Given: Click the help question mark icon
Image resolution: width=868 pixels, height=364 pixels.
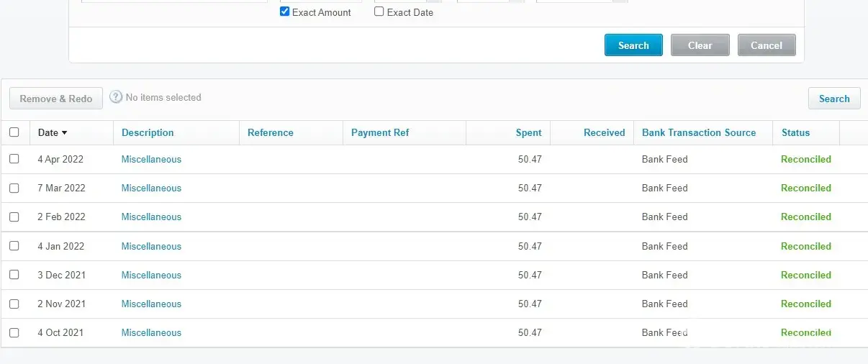Looking at the screenshot, I should click(116, 97).
